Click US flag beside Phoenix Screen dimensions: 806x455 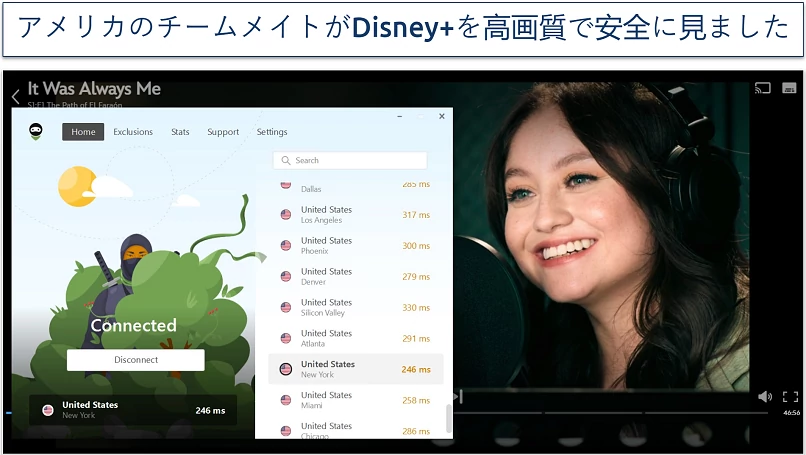coord(286,246)
